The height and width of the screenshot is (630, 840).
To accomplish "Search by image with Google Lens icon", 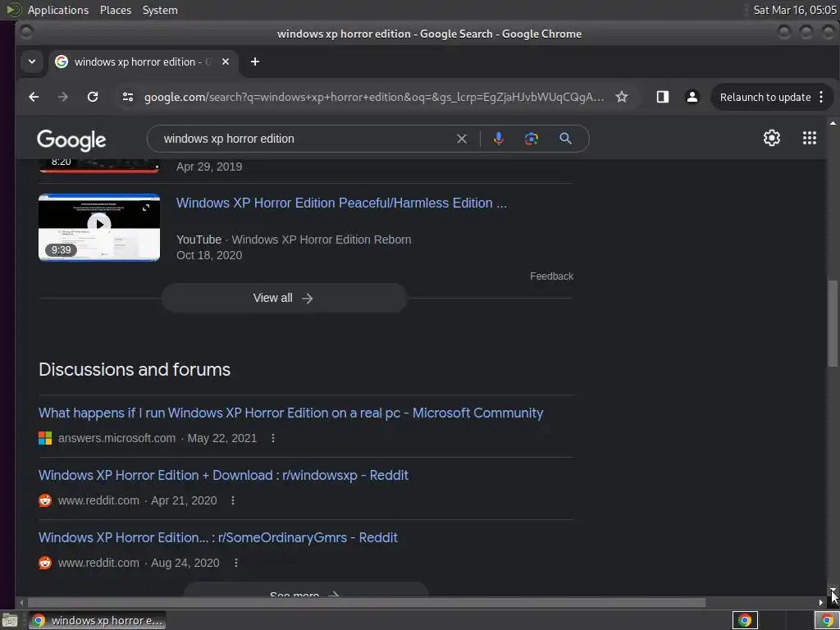I will pos(531,139).
